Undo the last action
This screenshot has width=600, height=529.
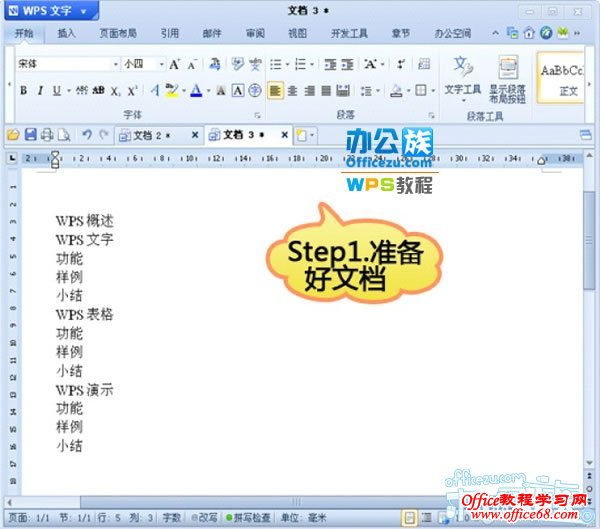(x=87, y=135)
